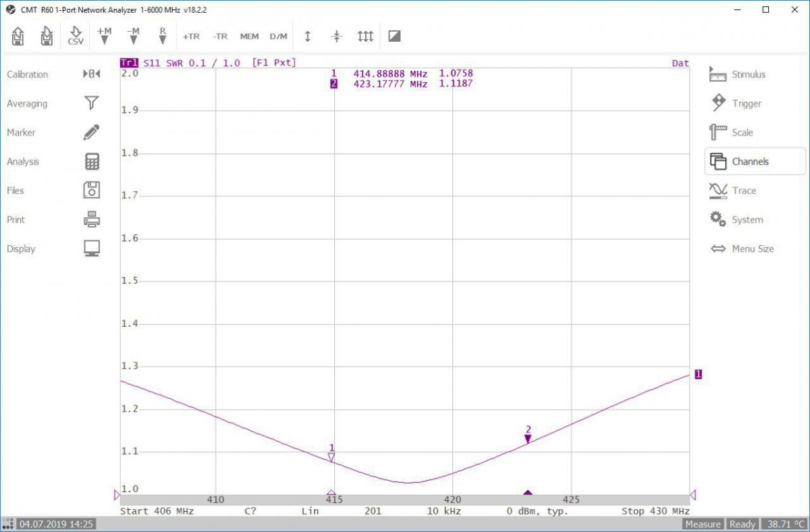Open the Print menu
Image resolution: width=810 pixels, height=532 pixels.
[x=53, y=219]
